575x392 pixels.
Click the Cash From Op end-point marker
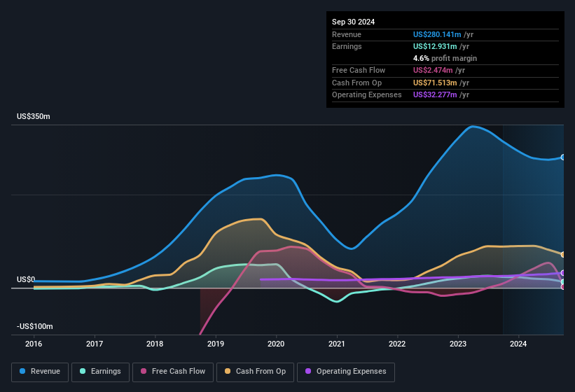563,254
